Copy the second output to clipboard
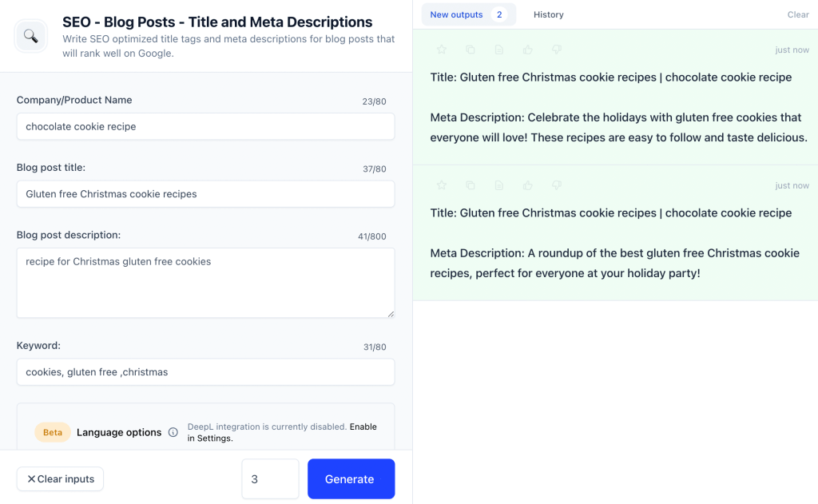This screenshot has width=818, height=504. 471,185
